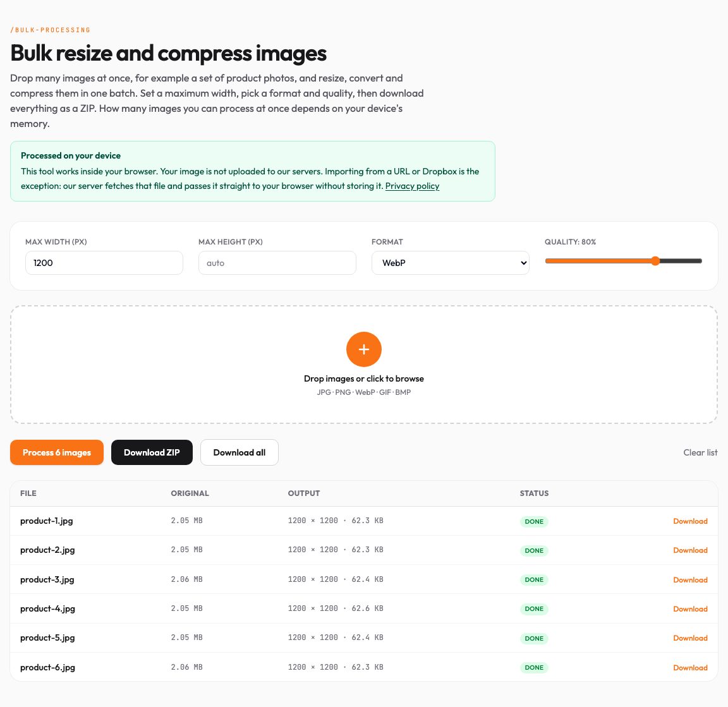The image size is (728, 707).
Task: Click the STATUS column header
Action: pos(534,493)
